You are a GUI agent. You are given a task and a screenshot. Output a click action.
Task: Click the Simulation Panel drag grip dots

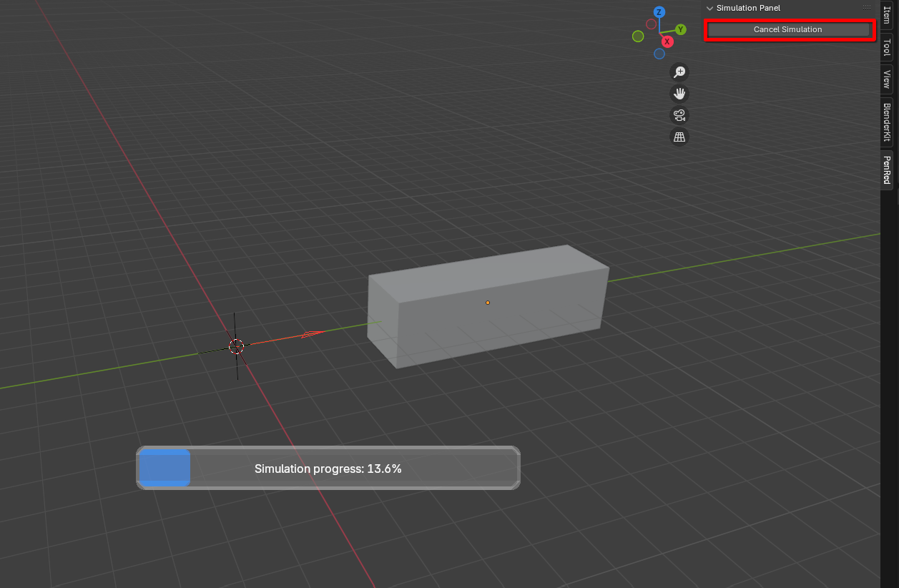867,8
